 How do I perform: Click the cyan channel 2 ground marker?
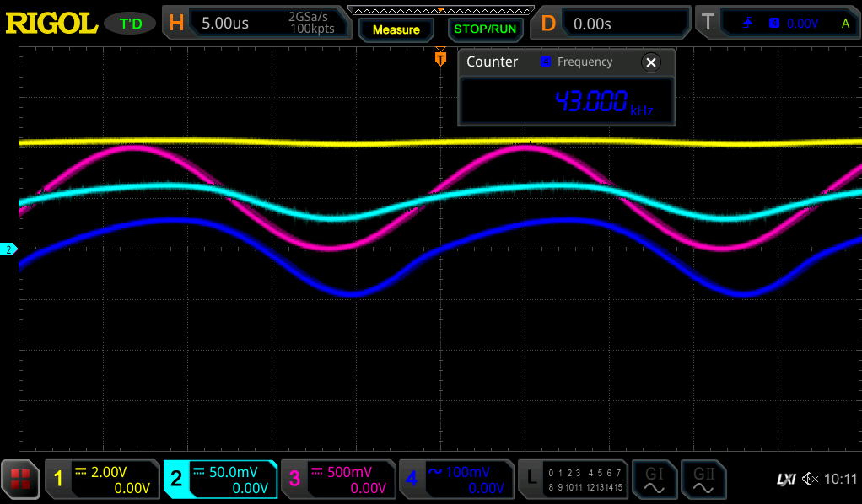8,249
